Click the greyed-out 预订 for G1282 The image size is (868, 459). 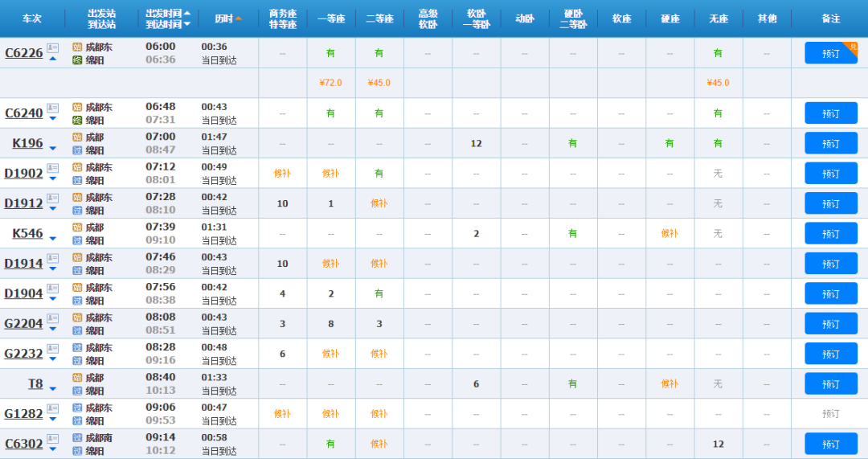coord(831,414)
